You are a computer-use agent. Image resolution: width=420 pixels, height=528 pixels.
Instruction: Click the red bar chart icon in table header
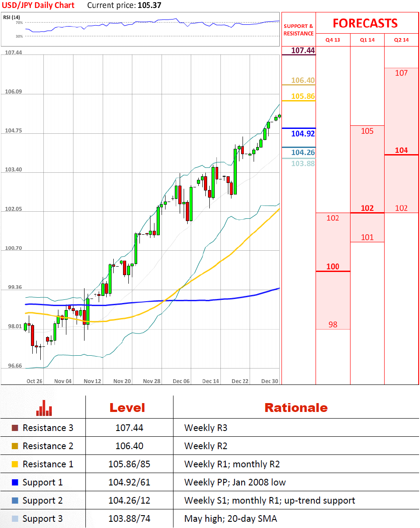pyautogui.click(x=44, y=408)
